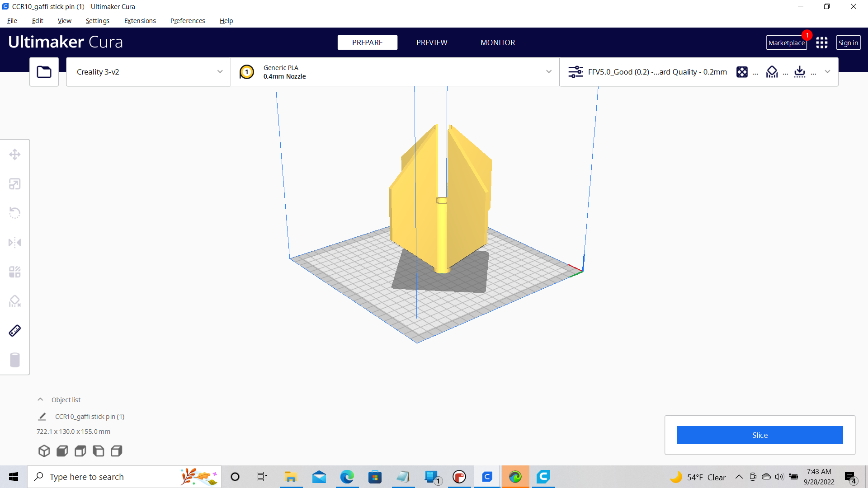Screen dimensions: 868x488
Task: Switch to left side view icon
Action: 98,451
